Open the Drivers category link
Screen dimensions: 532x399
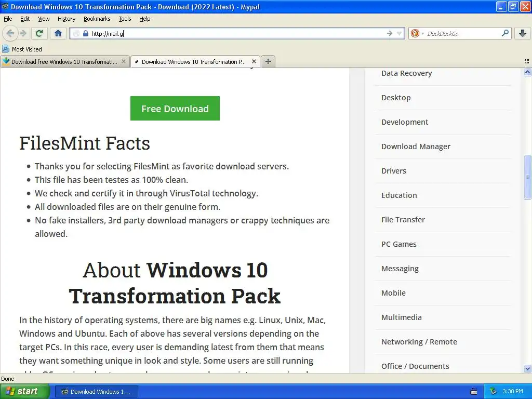394,171
